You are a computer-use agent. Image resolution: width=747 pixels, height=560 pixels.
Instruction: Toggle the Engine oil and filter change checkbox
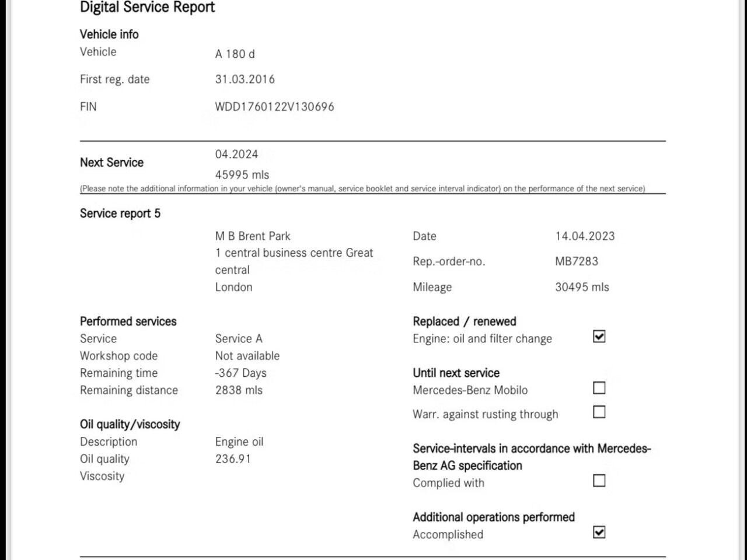pos(599,337)
